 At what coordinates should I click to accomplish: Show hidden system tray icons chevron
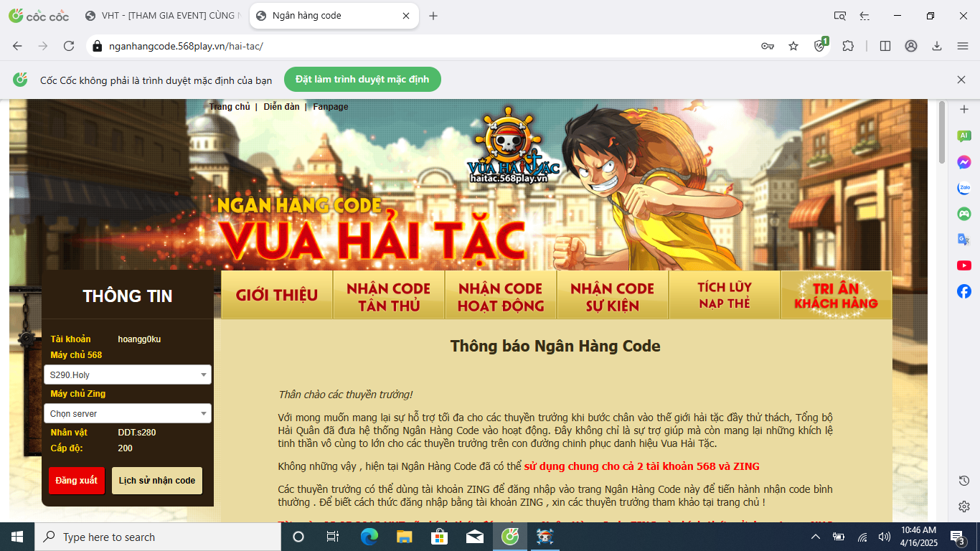[x=816, y=537]
